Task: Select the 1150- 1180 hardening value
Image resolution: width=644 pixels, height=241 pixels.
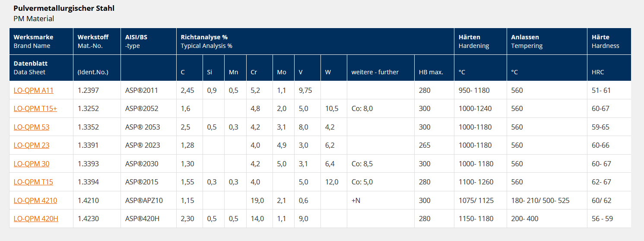Action: tap(476, 219)
